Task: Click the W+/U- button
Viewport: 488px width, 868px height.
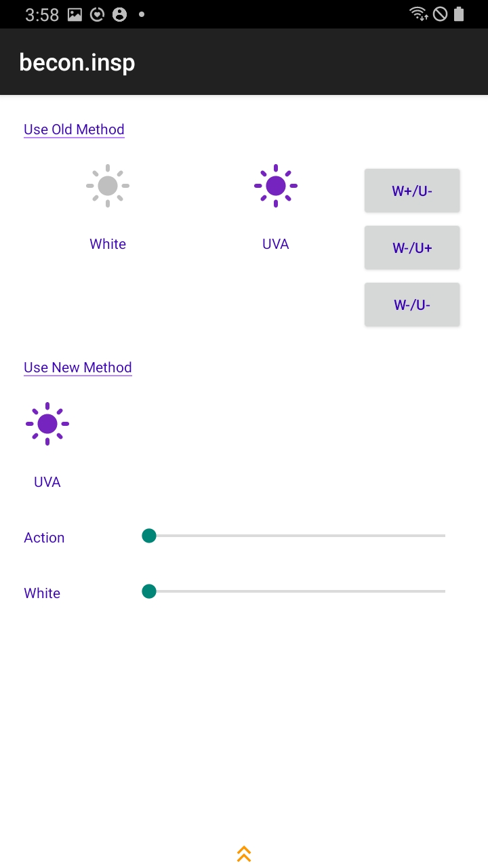Action: (x=412, y=191)
